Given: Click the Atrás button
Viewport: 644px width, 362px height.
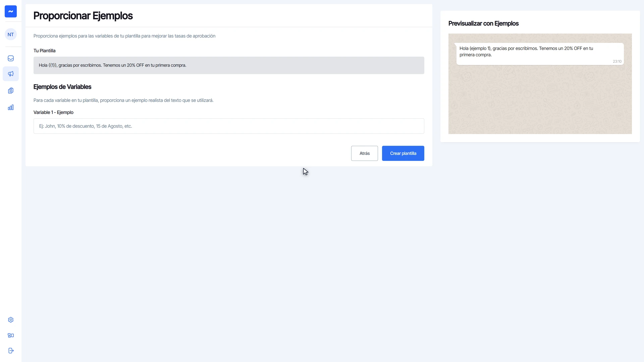Looking at the screenshot, I should point(365,153).
